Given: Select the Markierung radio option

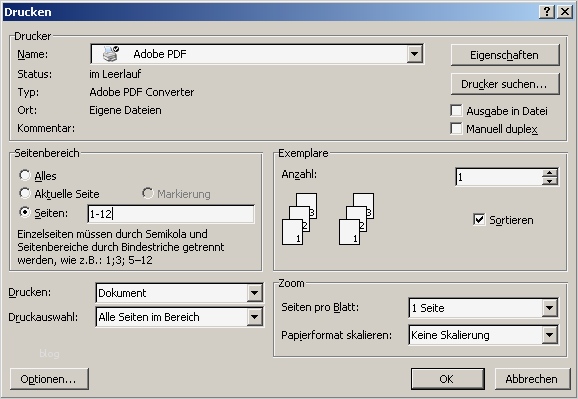Looking at the screenshot, I should pyautogui.click(x=147, y=193).
